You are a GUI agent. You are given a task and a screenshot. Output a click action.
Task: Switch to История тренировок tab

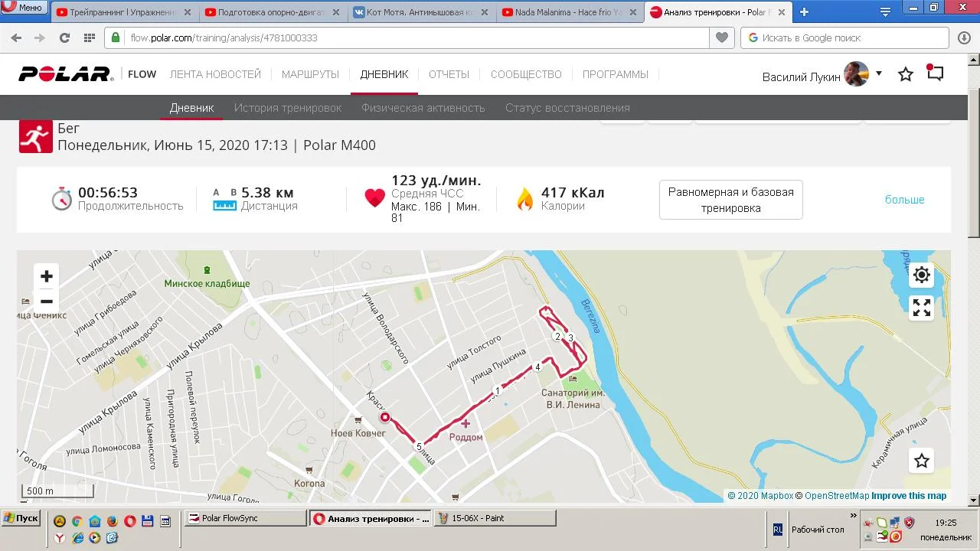click(288, 108)
